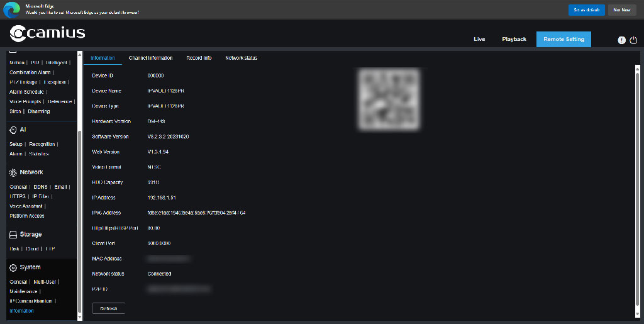The width and height of the screenshot is (644, 324).
Task: Open Intelligent alarm settings
Action: [56, 63]
